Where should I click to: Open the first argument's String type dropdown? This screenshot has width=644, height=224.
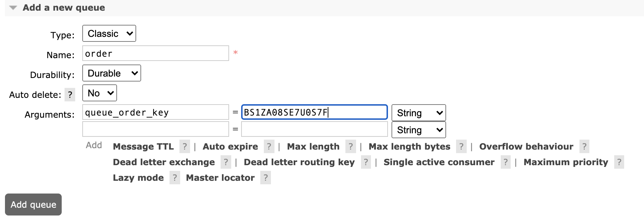click(418, 113)
